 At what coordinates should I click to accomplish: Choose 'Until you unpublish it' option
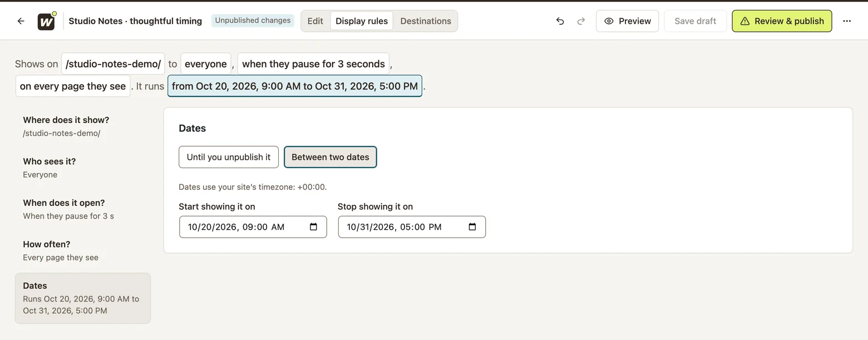229,157
